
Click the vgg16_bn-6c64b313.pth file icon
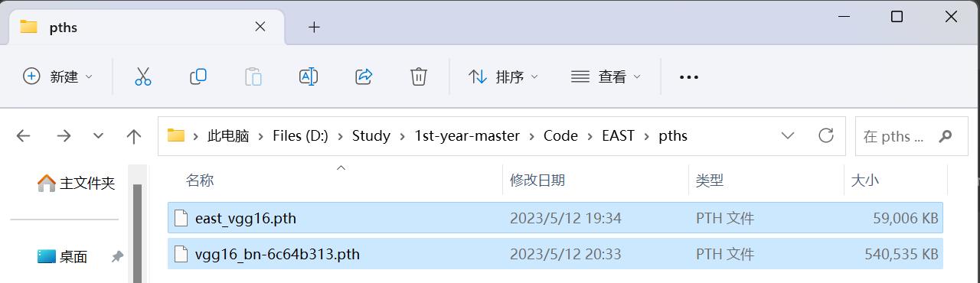click(181, 254)
